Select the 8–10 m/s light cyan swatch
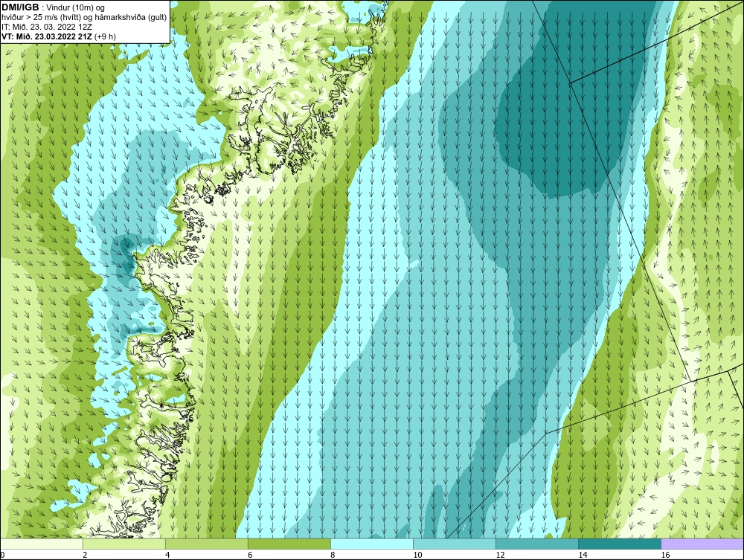Image resolution: width=744 pixels, height=560 pixels. pos(372,544)
